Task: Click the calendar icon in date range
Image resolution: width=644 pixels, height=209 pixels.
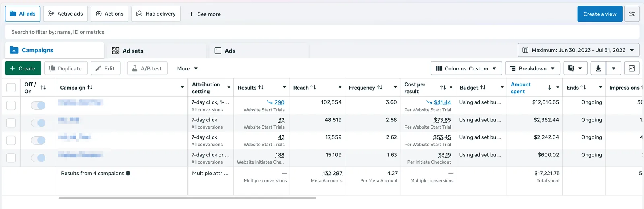Action: [x=525, y=50]
